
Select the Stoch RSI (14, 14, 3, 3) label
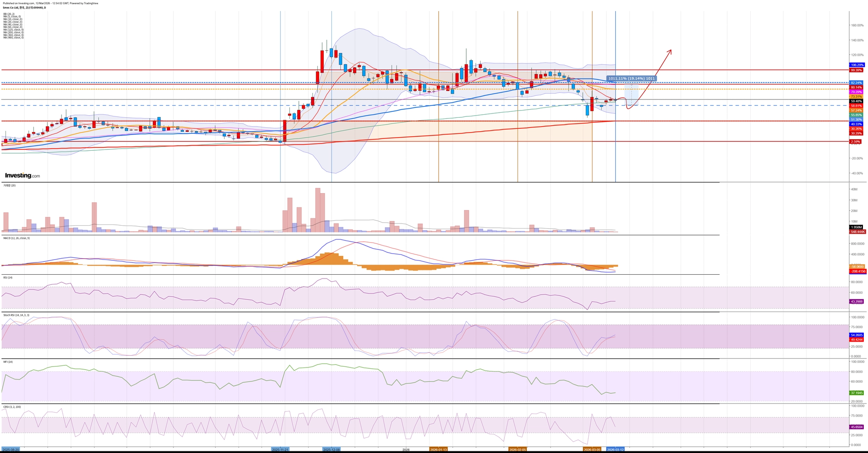pos(16,315)
